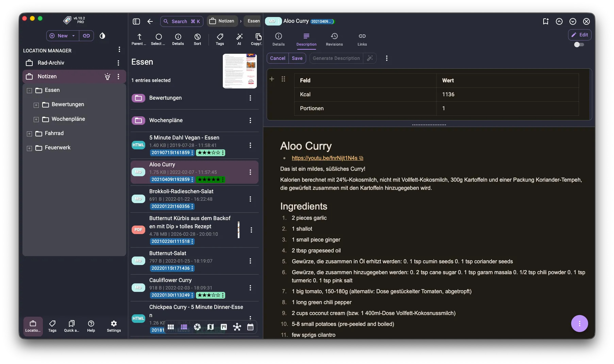Save the description changes
The image size is (614, 364).
click(297, 58)
